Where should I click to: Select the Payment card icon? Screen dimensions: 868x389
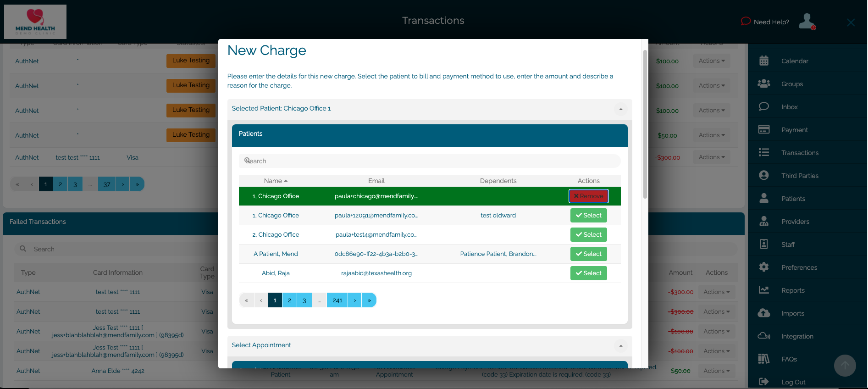(763, 130)
